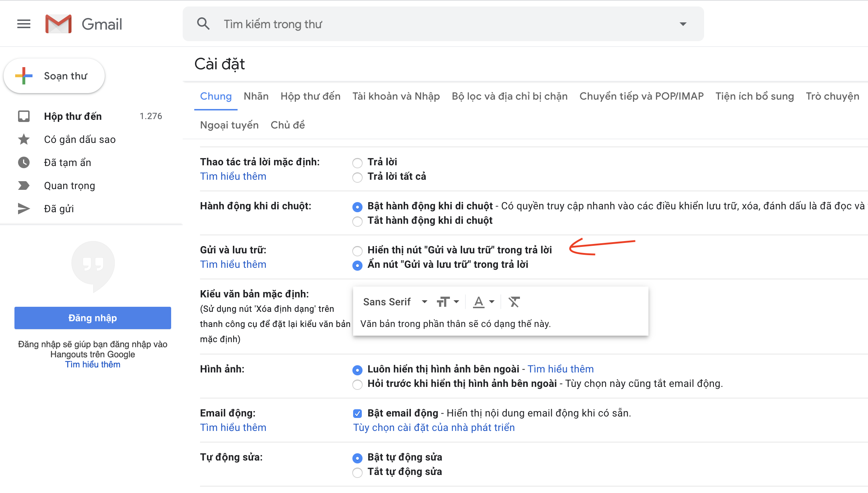Open the text size dropdown
Image resolution: width=868 pixels, height=493 pixels.
(x=448, y=302)
